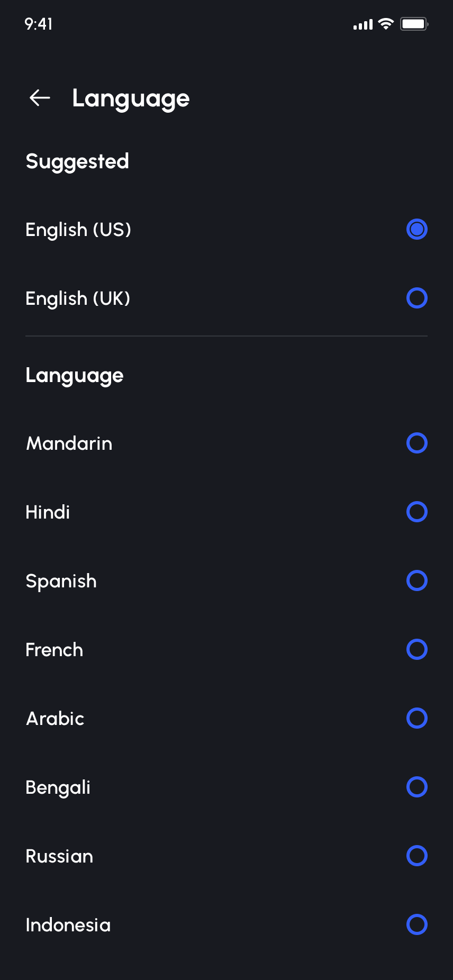Pick the Hindi radio button
Image resolution: width=453 pixels, height=980 pixels.
coord(416,512)
